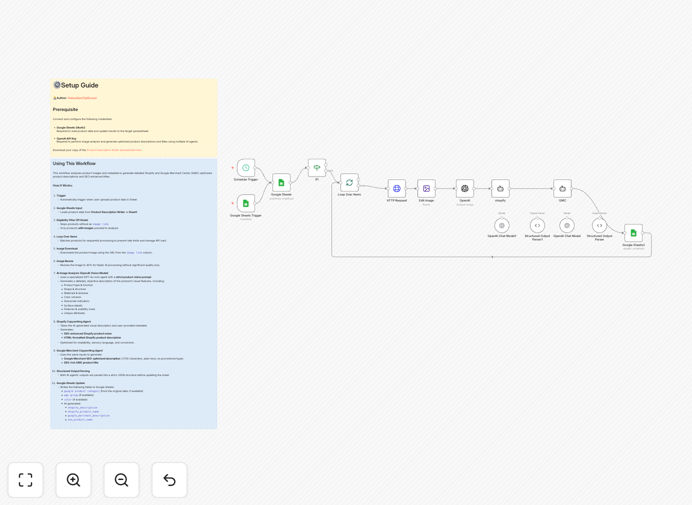Click the blue Using This Workflow sticky note

click(x=134, y=294)
